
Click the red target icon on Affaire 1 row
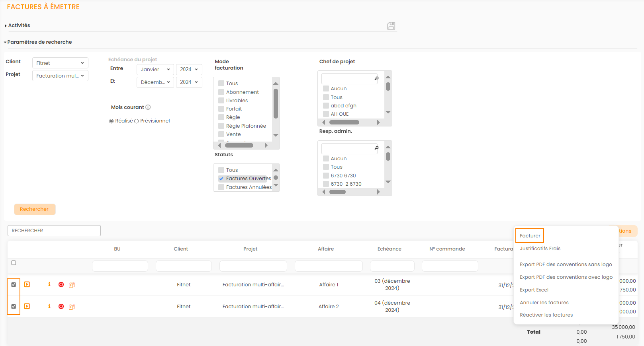tap(61, 284)
